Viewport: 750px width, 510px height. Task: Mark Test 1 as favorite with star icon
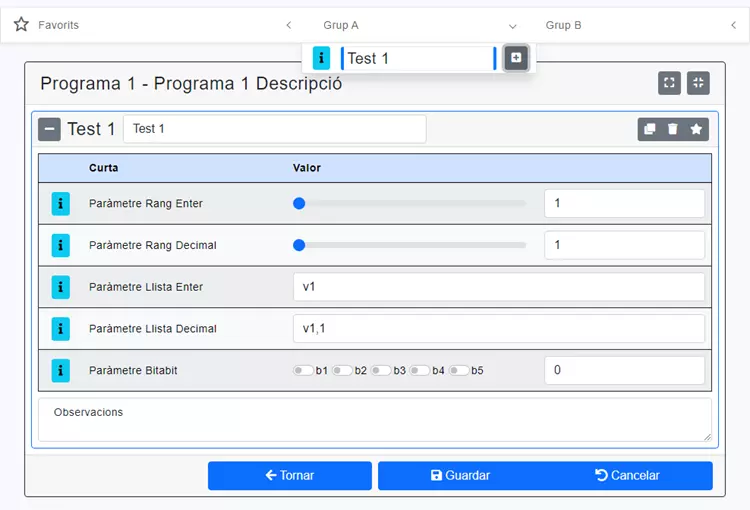[x=696, y=129]
